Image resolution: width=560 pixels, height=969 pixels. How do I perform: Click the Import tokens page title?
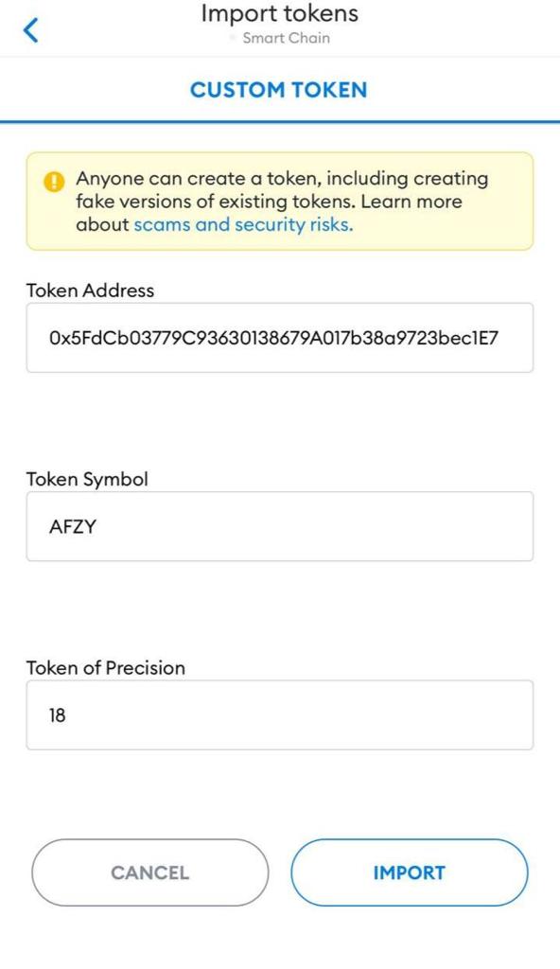279,13
